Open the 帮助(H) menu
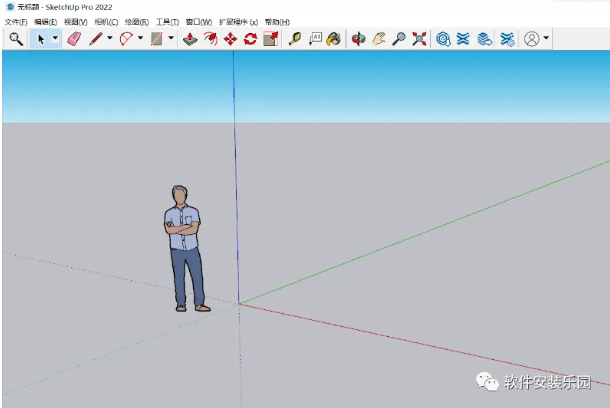 (x=277, y=21)
